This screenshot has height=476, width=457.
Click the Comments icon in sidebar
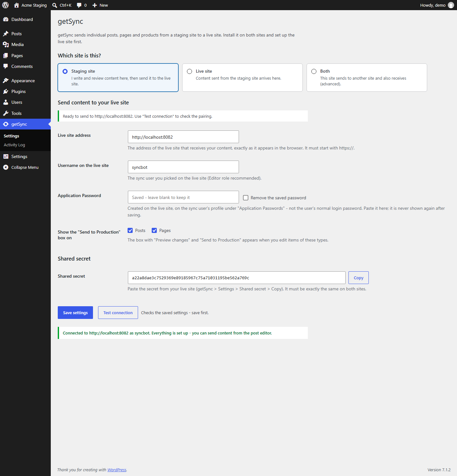(x=6, y=66)
